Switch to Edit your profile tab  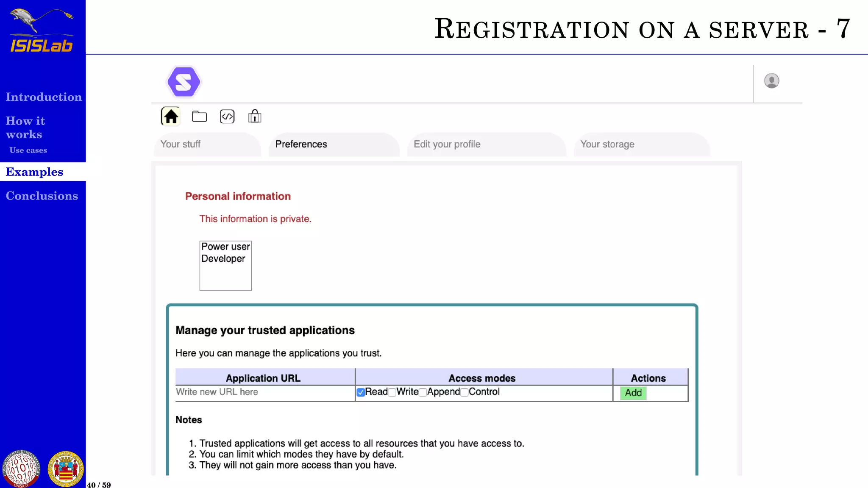click(x=447, y=144)
